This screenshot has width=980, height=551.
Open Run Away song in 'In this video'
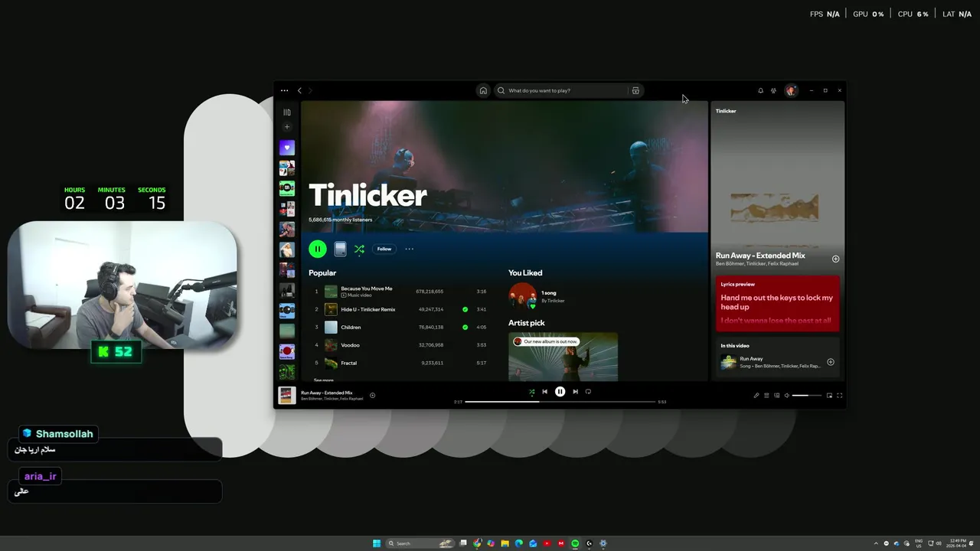pos(751,359)
